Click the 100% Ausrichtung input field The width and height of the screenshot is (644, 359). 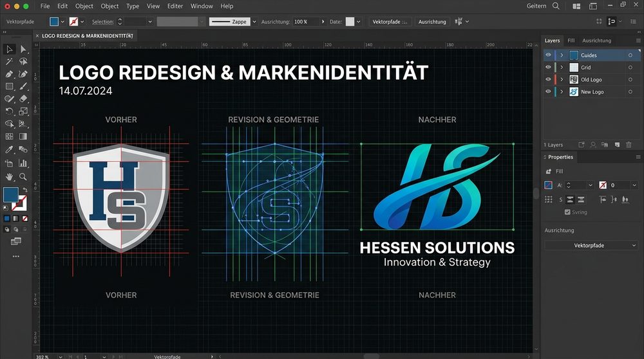(305, 22)
